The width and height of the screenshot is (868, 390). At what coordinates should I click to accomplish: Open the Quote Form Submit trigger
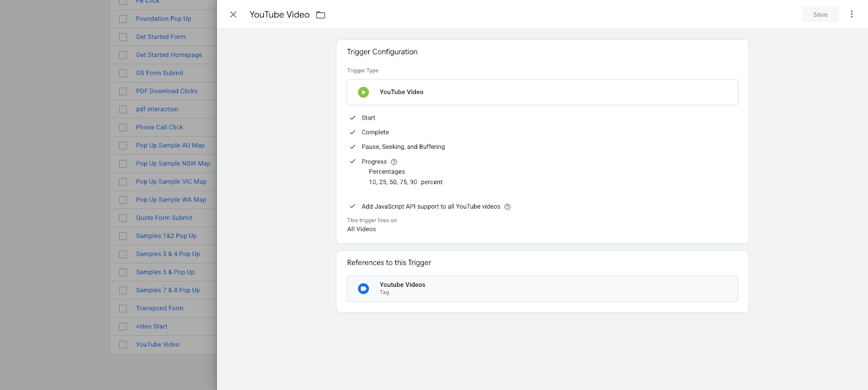pos(164,218)
